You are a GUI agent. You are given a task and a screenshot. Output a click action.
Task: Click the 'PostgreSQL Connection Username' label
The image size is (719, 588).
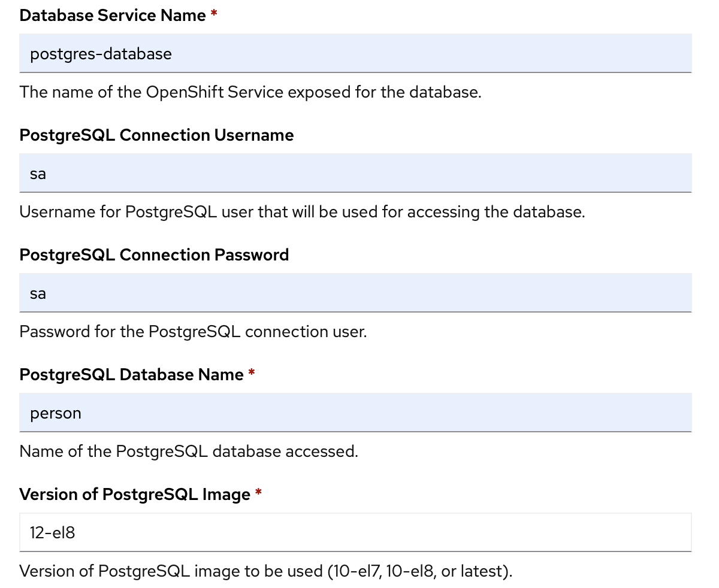pyautogui.click(x=156, y=135)
